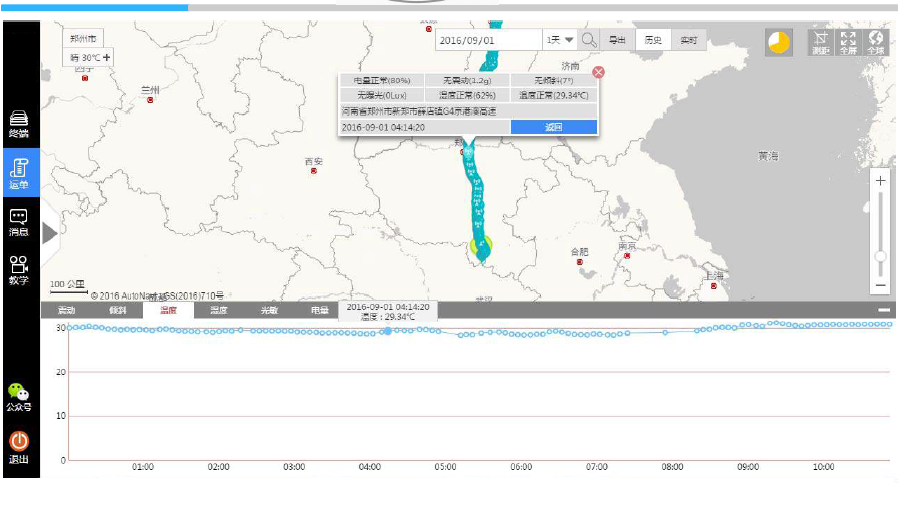Image resolution: width=915 pixels, height=512 pixels.
Task: Open the 1天 duration dropdown
Action: pos(560,40)
